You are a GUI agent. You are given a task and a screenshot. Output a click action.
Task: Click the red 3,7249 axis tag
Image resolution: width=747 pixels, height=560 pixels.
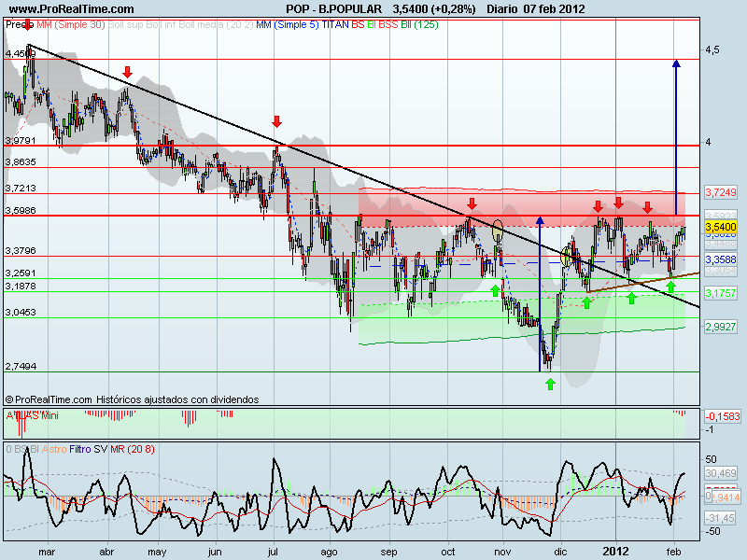click(x=720, y=192)
